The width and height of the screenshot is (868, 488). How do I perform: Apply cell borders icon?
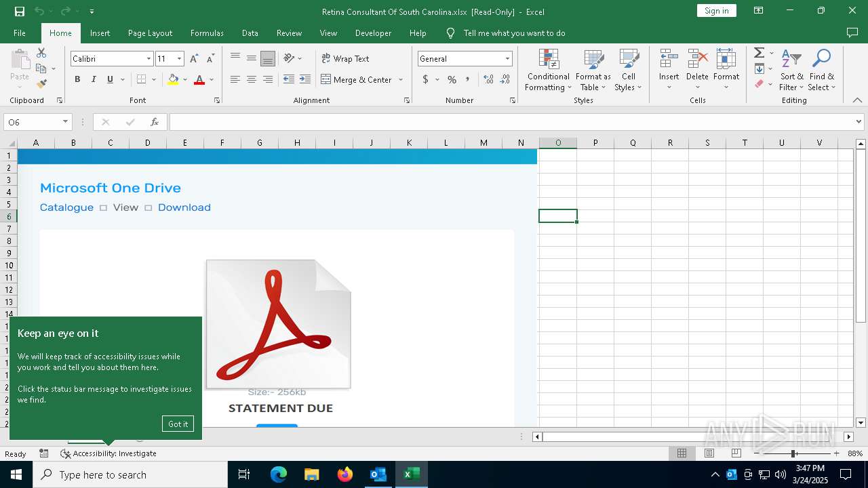(141, 79)
